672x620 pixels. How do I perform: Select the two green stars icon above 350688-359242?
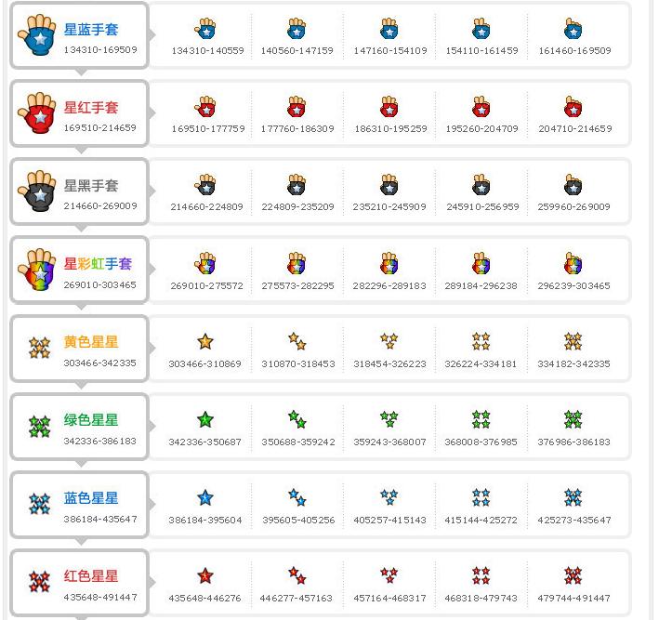click(297, 419)
